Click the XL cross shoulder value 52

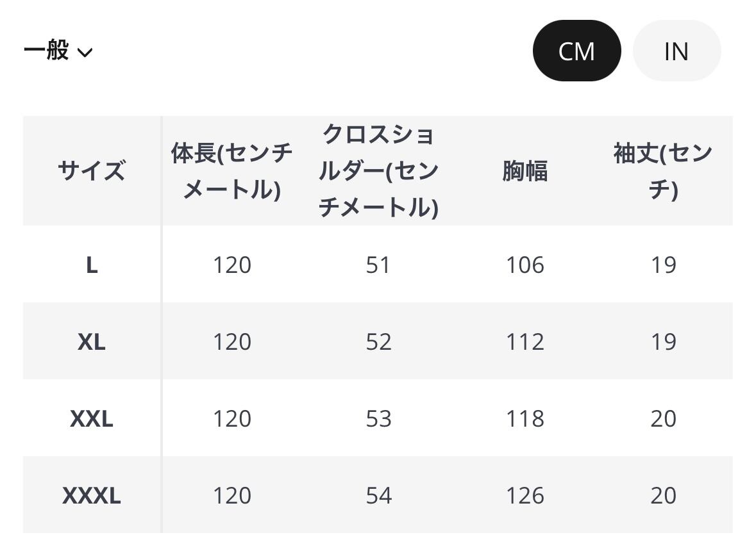378,341
